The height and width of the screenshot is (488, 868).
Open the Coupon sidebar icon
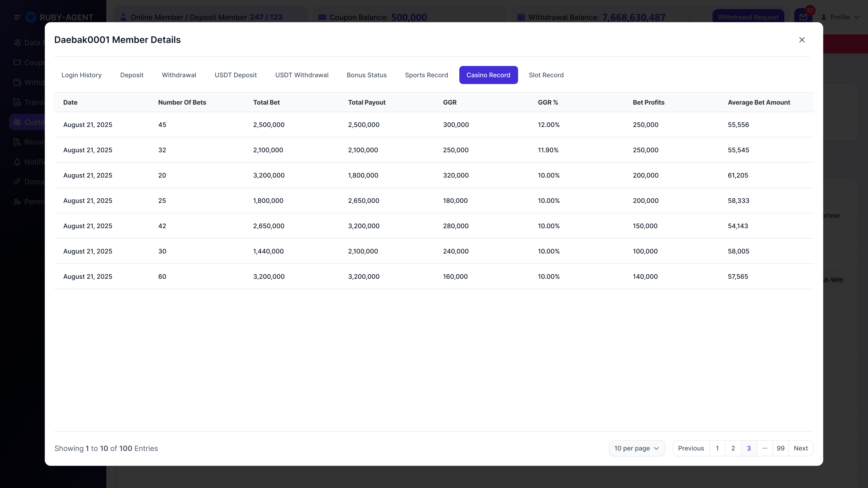pos(17,63)
